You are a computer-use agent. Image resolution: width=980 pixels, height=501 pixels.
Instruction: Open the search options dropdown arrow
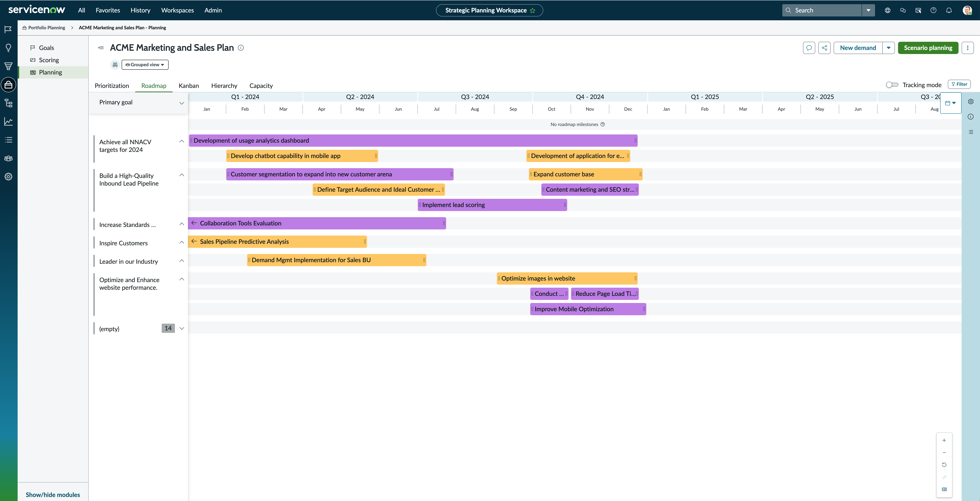tap(869, 11)
